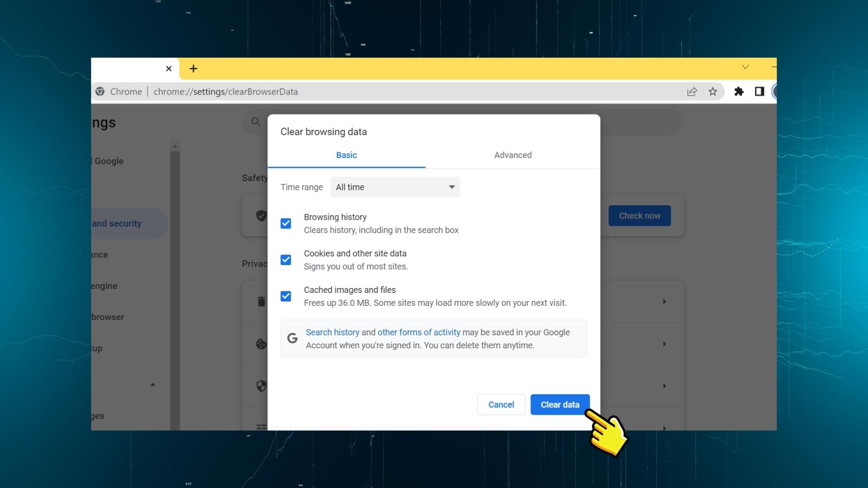The width and height of the screenshot is (868, 488).
Task: Uncheck Cookies and other site data
Action: point(286,260)
